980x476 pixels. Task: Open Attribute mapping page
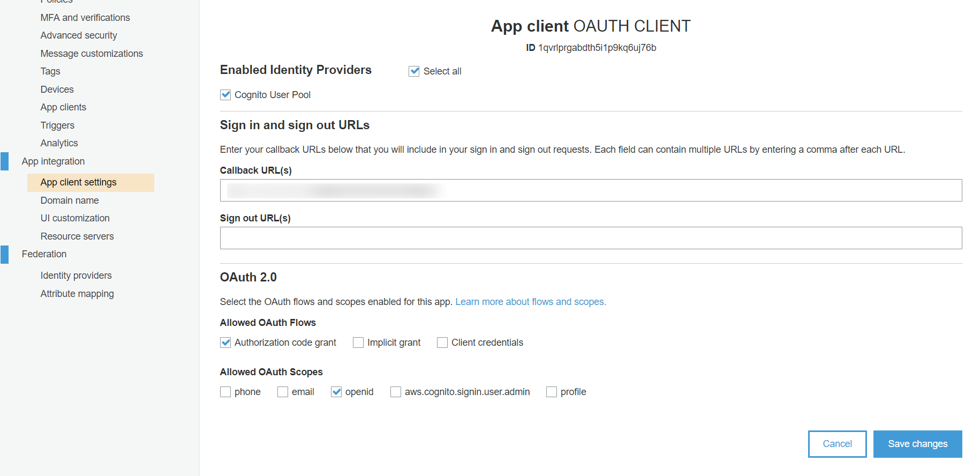click(x=77, y=294)
